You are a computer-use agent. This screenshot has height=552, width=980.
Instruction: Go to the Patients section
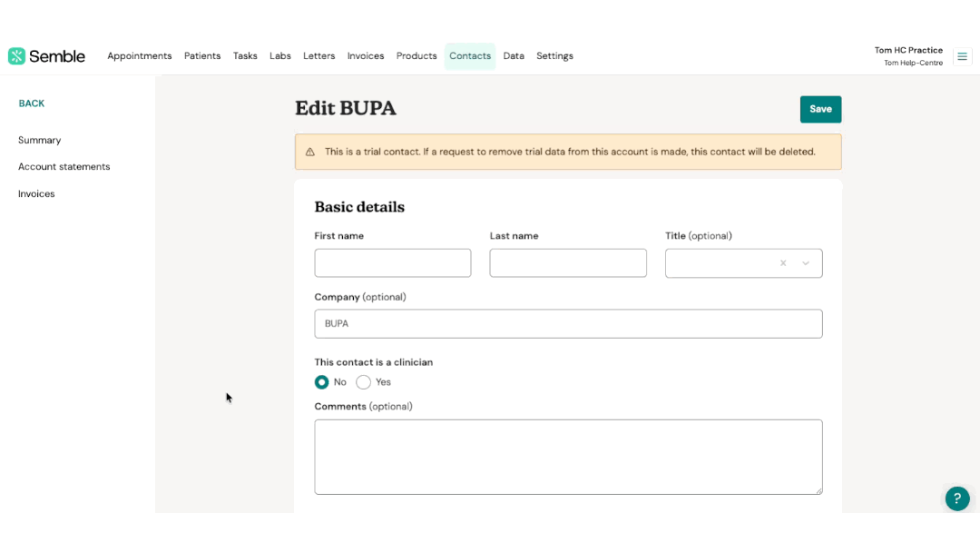pos(202,56)
